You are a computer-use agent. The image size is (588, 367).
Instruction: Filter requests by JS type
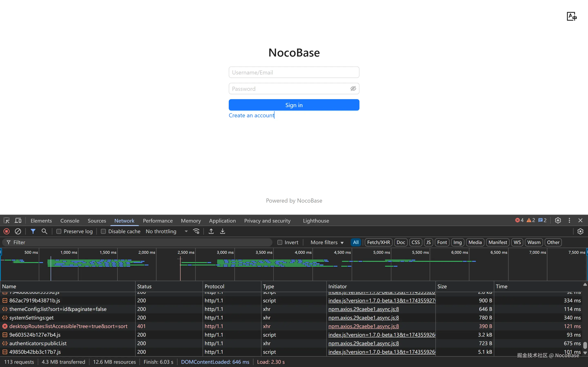[428, 242]
